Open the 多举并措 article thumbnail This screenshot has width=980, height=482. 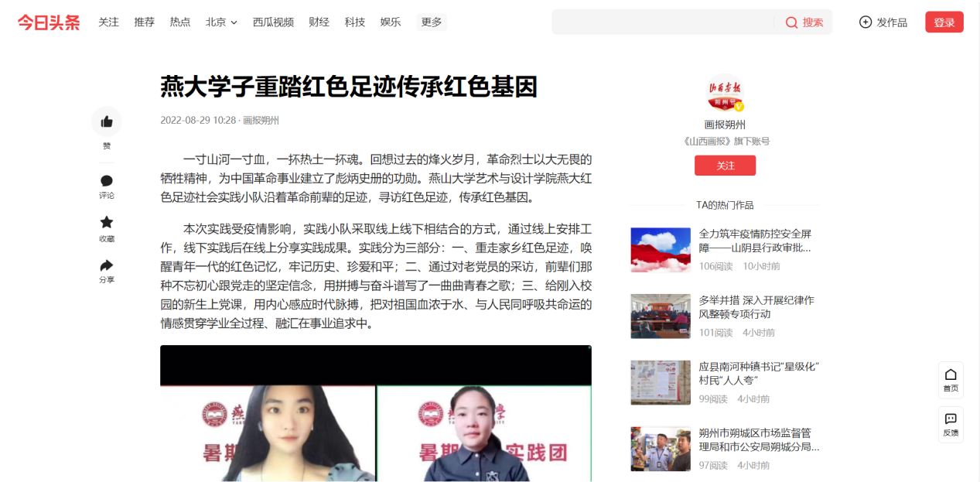pyautogui.click(x=661, y=316)
